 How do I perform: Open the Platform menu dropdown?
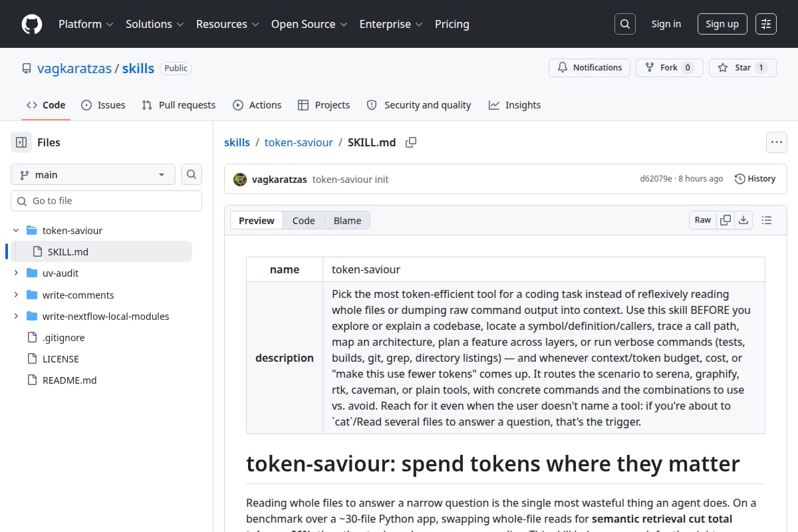pyautogui.click(x=86, y=24)
